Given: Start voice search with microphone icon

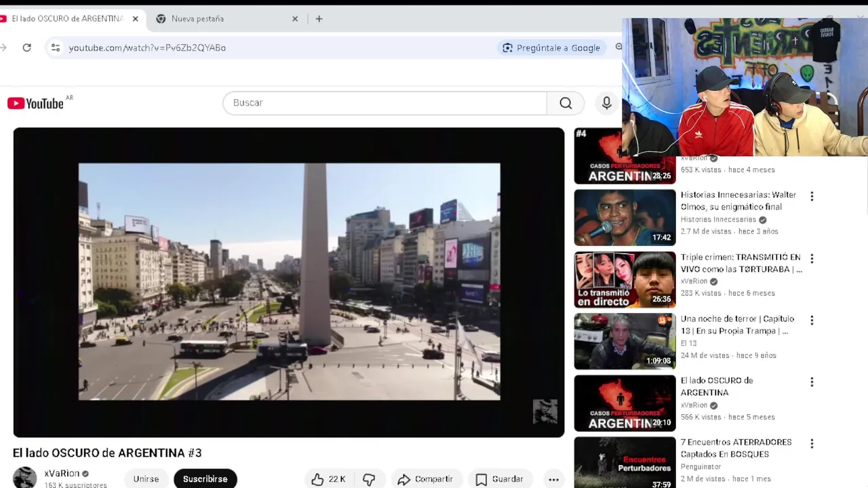Looking at the screenshot, I should coord(606,103).
